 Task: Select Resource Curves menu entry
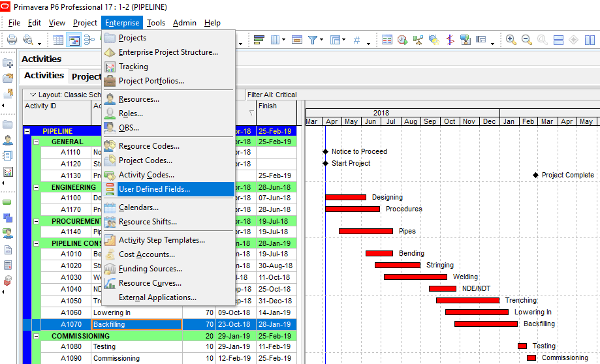pos(168,283)
